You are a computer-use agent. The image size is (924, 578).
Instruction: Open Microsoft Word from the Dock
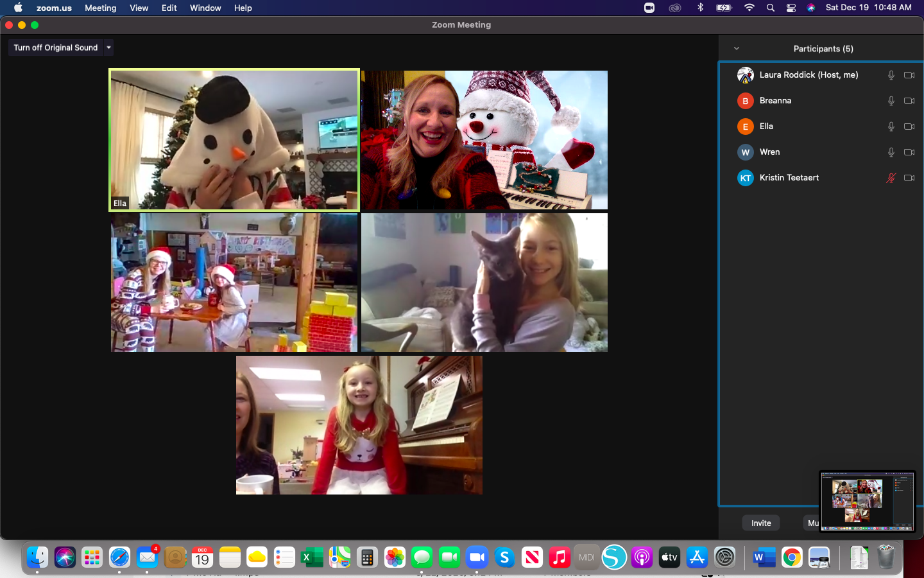point(764,557)
